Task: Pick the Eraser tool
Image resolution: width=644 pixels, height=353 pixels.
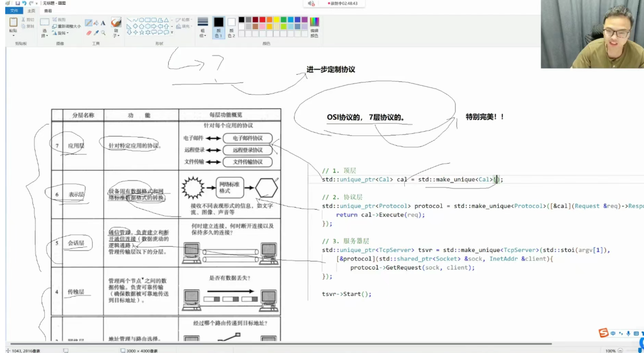Action: coord(88,32)
